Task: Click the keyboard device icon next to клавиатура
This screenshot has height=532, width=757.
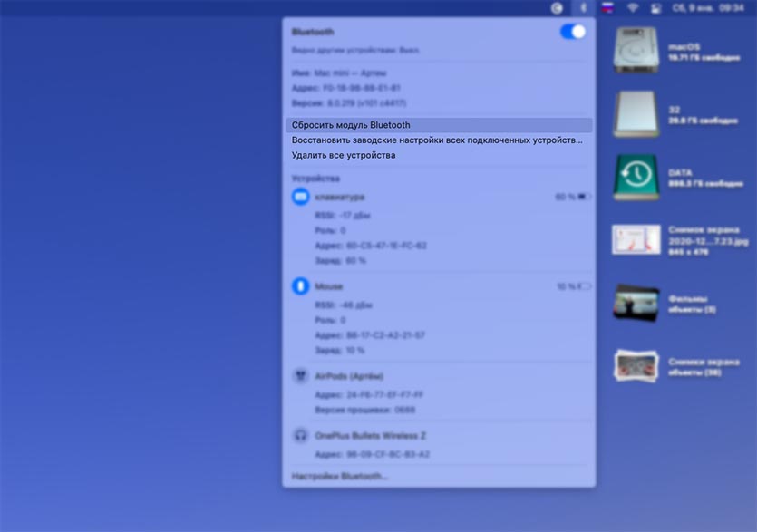Action: coord(300,197)
